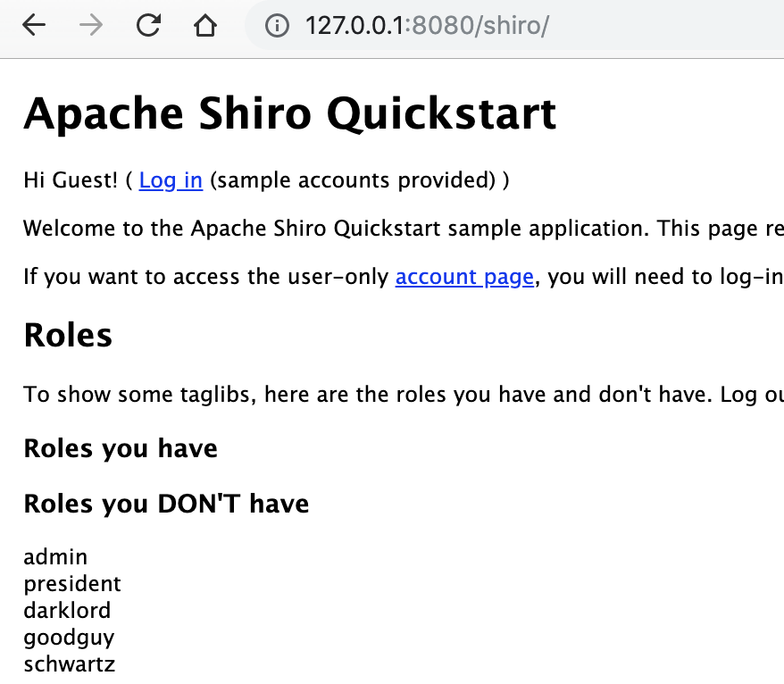Screen dimensions: 784x684
Task: Click the 'Hi Guest!' greeting text
Action: pos(71,180)
